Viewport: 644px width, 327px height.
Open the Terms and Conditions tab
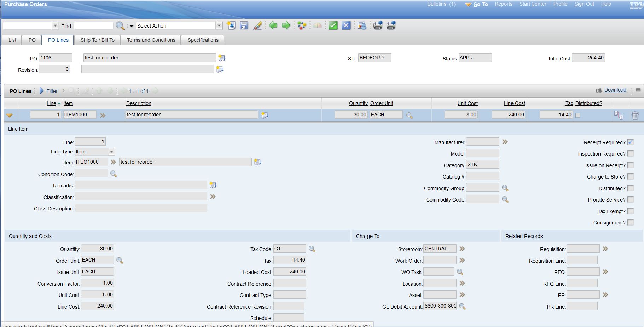(151, 40)
